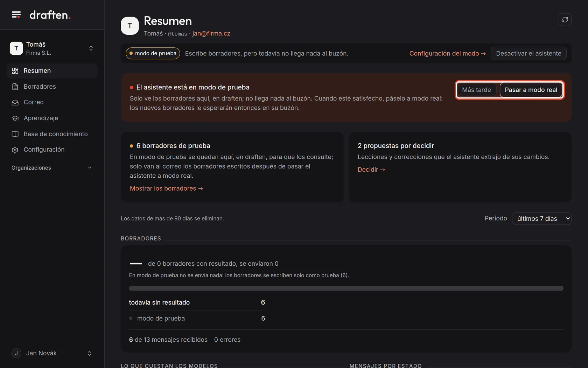The height and width of the screenshot is (368, 588).
Task: Open the Tomáš Firma S.L. account switcher
Action: pyautogui.click(x=52, y=48)
